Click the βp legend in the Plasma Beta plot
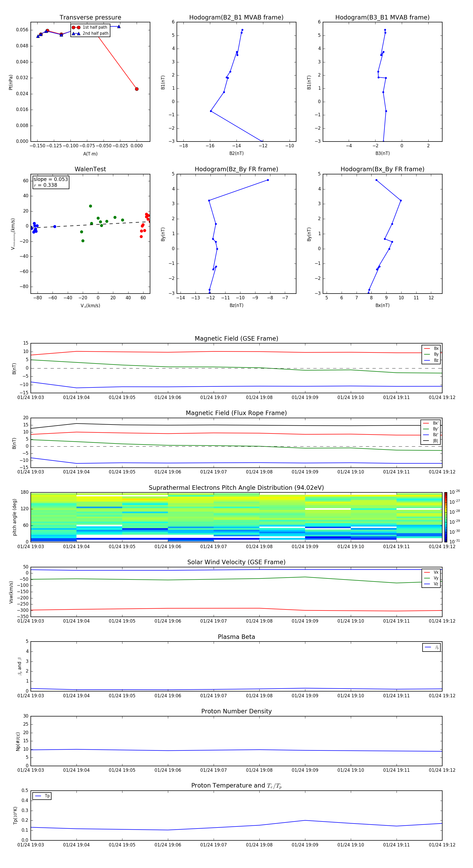Screen dimensions: 473x868 point(431,647)
